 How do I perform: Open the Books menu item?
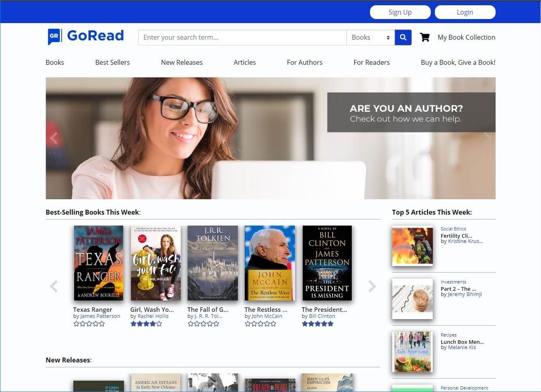pyautogui.click(x=55, y=62)
